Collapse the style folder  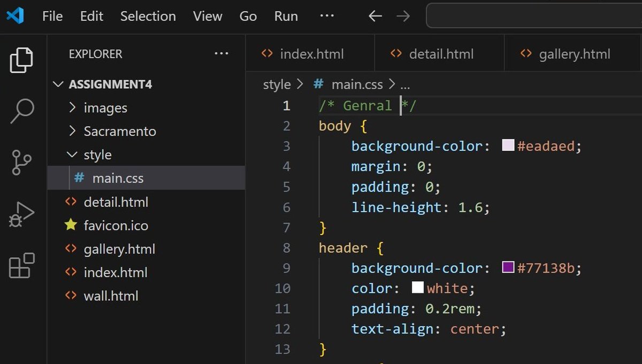pyautogui.click(x=146, y=155)
